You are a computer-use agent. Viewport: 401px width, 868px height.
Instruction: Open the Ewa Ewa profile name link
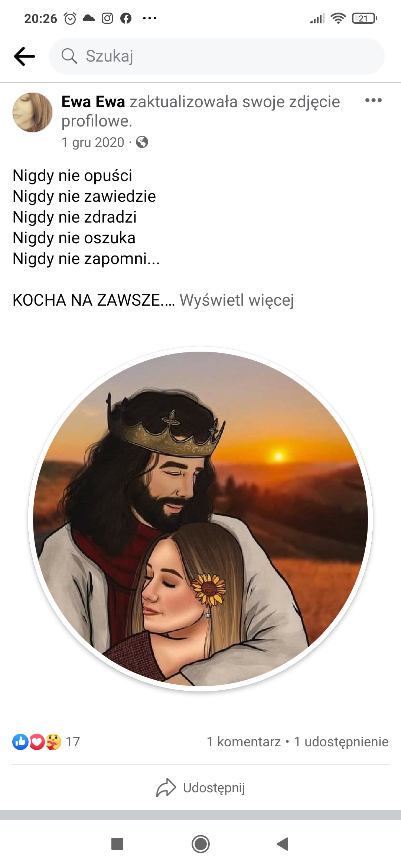coord(93,102)
